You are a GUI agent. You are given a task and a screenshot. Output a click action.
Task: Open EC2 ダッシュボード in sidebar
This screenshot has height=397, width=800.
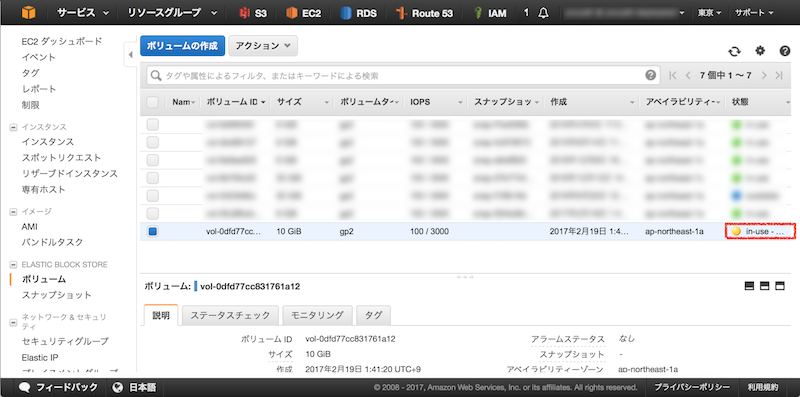tap(62, 41)
